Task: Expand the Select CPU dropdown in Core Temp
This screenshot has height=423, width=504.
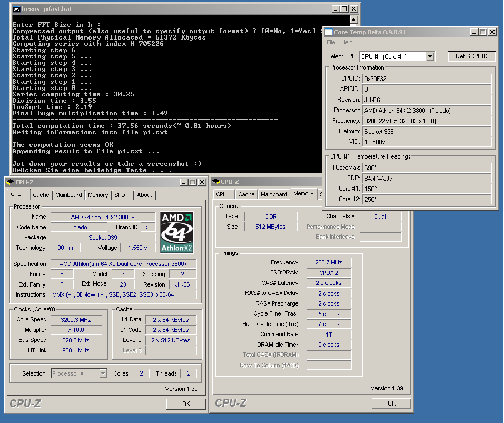Action: click(430, 56)
